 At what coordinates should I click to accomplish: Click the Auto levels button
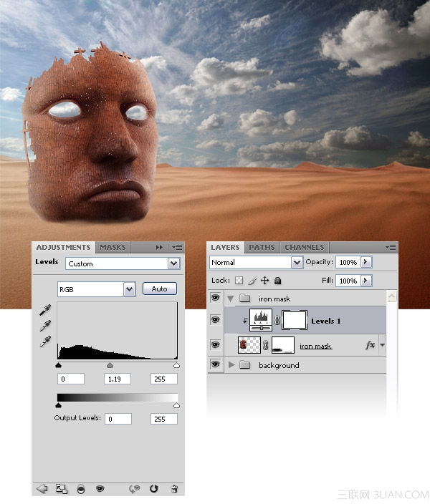point(160,289)
